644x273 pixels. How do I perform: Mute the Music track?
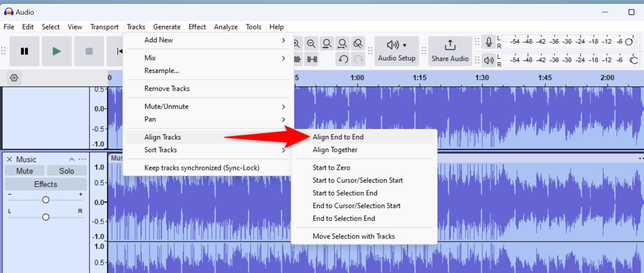[x=25, y=171]
